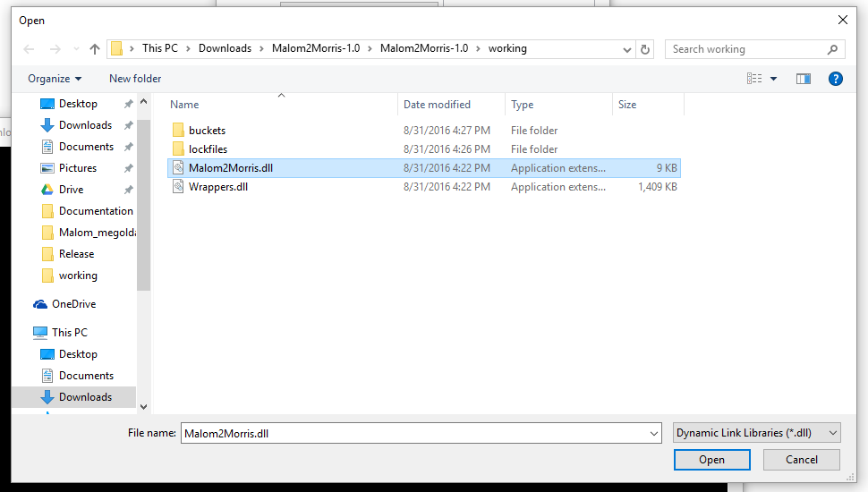Open the view options dropdown arrow
The width and height of the screenshot is (868, 492).
pyautogui.click(x=774, y=79)
